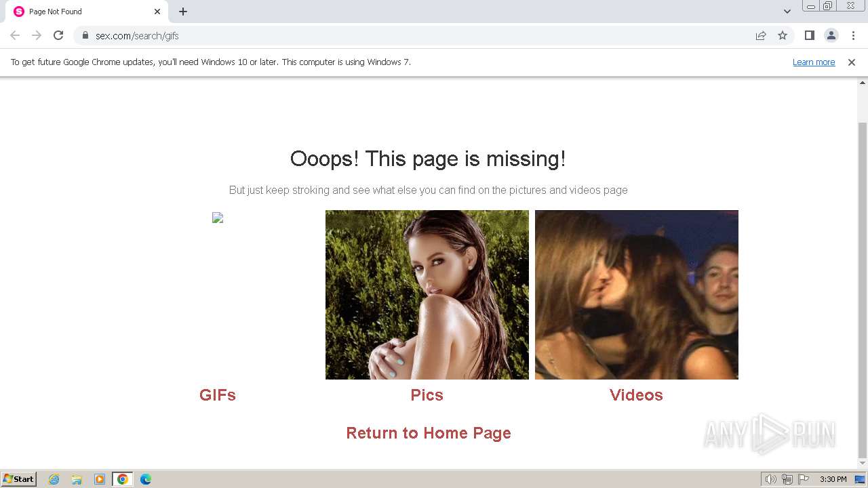The image size is (868, 488).
Task: Click the browser back arrow
Action: coord(15,35)
